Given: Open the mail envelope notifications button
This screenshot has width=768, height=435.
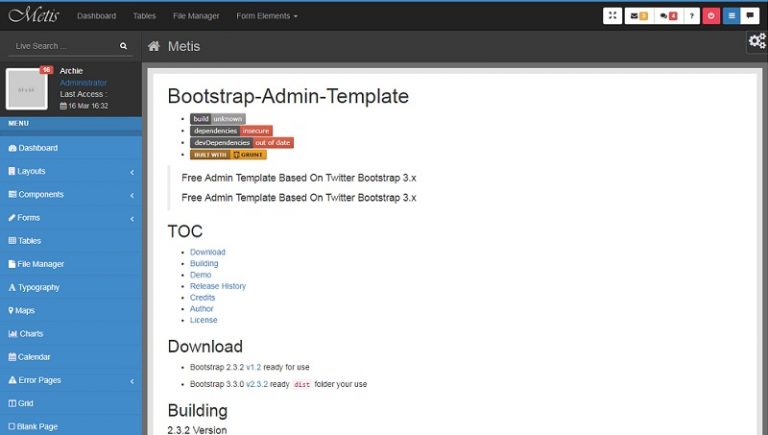Looking at the screenshot, I should [x=639, y=16].
